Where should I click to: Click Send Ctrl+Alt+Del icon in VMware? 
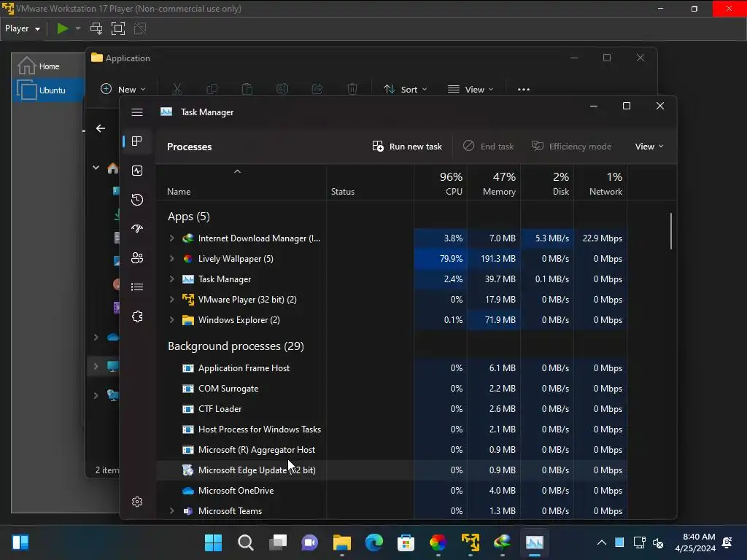point(96,28)
